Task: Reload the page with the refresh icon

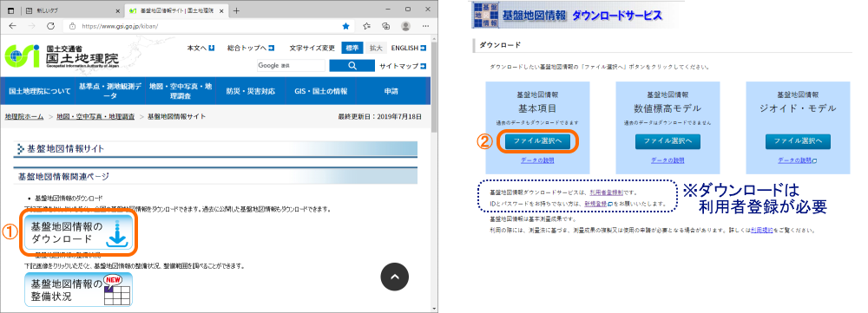Action: pos(51,26)
